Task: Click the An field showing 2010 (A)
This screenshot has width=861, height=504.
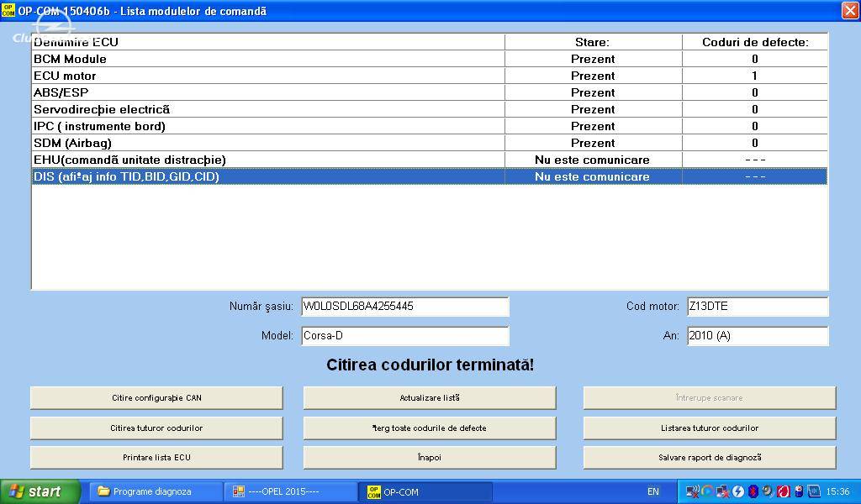Action: pos(758,336)
